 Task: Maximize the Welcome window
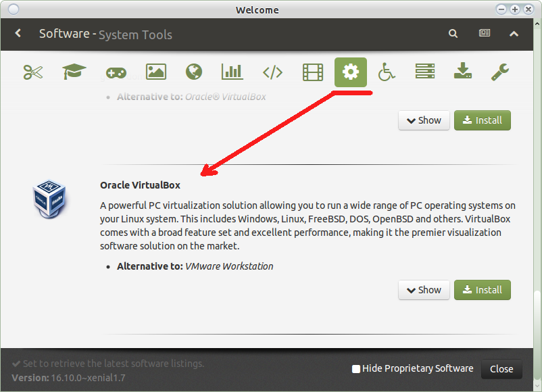(515, 9)
